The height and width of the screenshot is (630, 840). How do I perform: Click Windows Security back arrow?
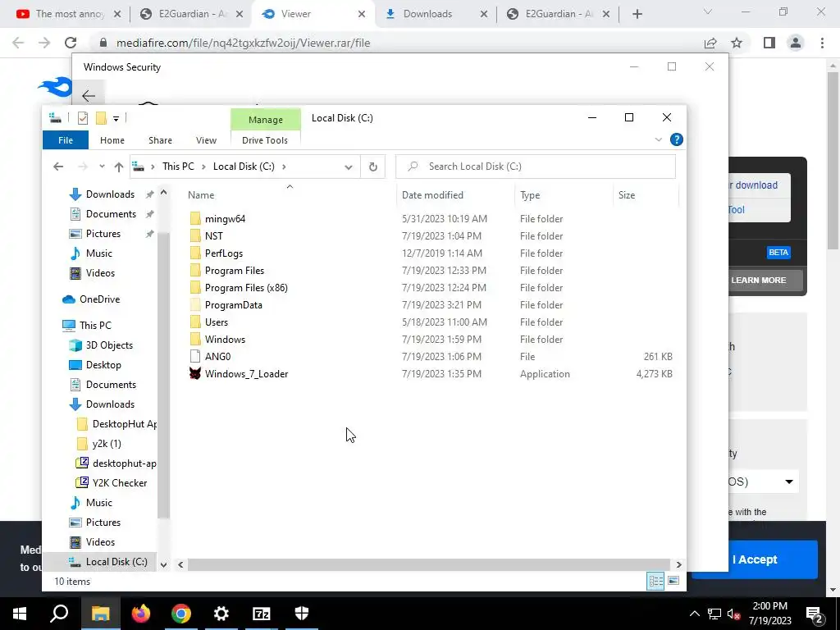pos(89,96)
